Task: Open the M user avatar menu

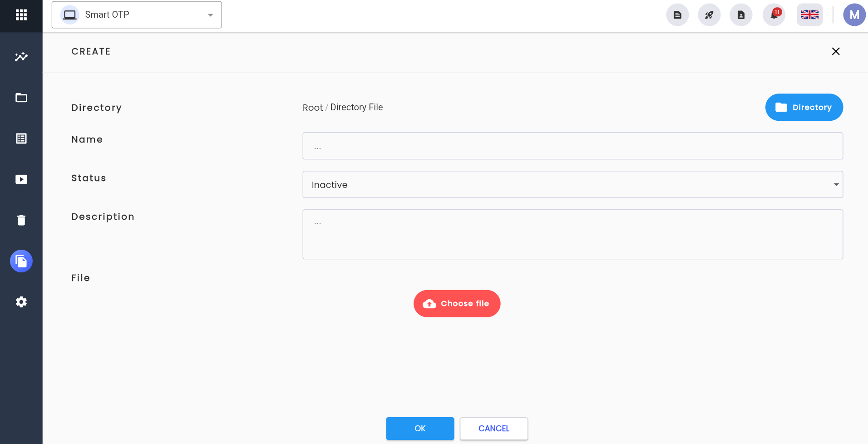Action: 854,15
